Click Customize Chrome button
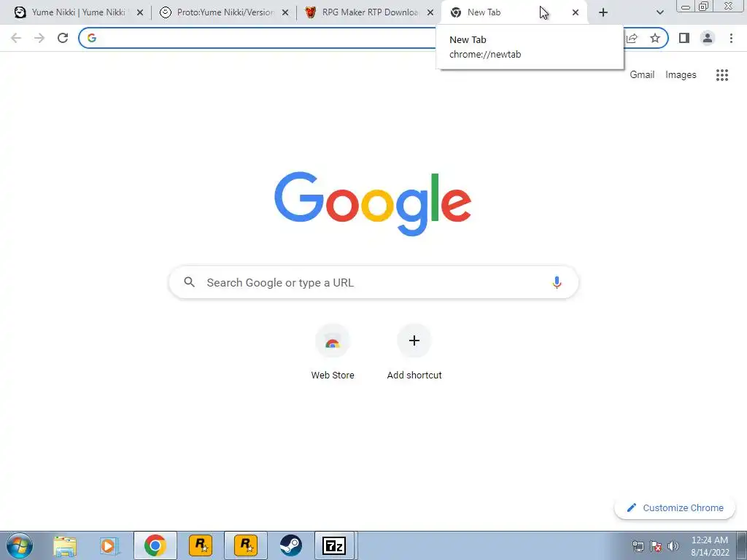The height and width of the screenshot is (560, 747). (x=675, y=507)
